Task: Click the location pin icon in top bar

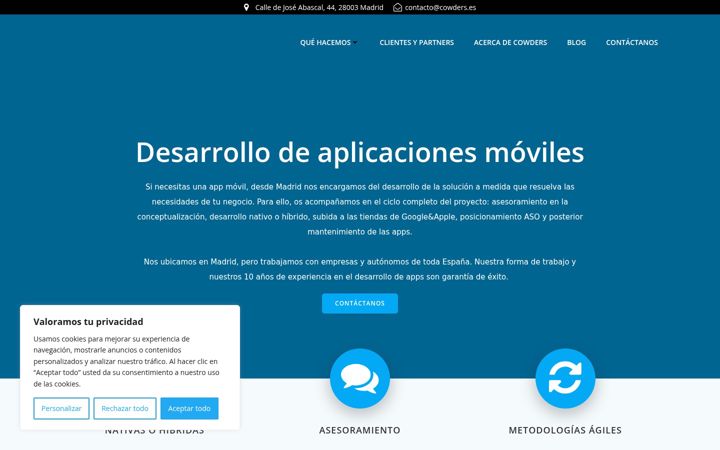Action: tap(246, 7)
